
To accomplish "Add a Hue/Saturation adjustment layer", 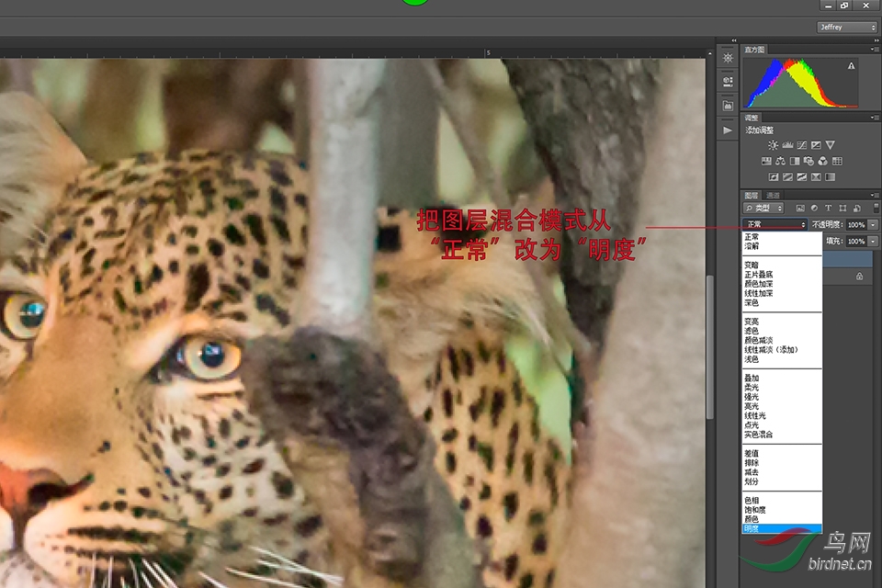I will [766, 161].
